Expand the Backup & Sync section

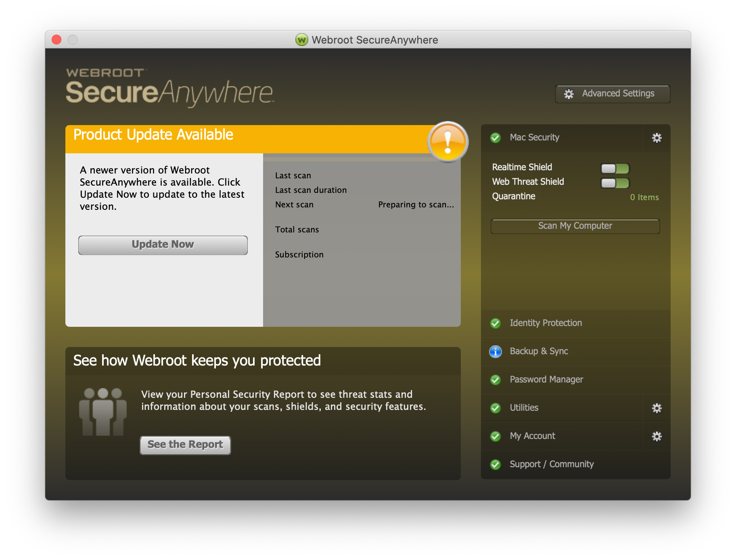point(575,351)
